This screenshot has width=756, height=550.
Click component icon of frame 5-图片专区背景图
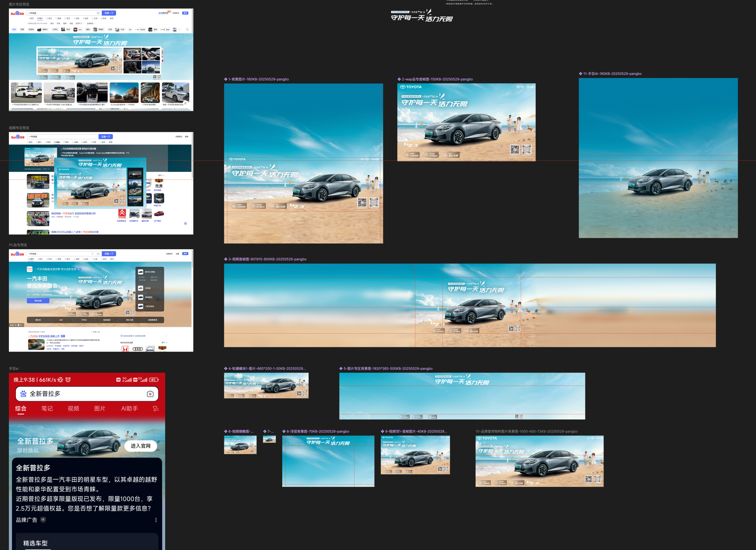point(341,368)
